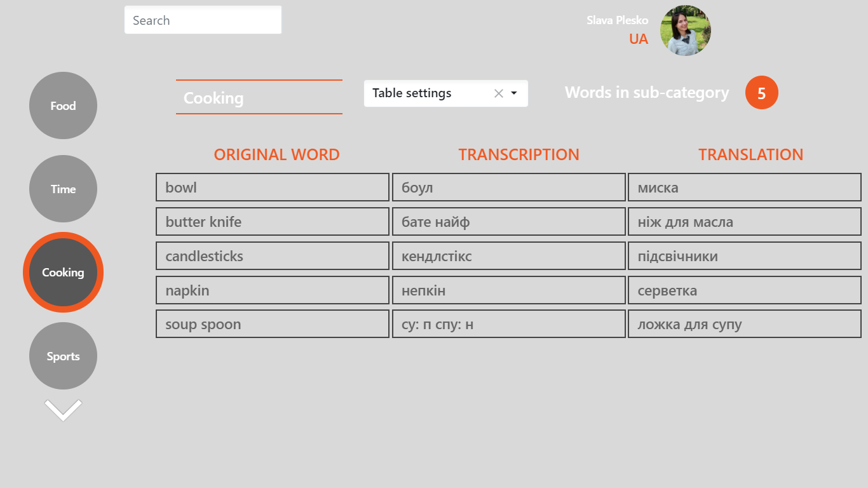Click the су: п спу: н transcription cell

click(x=509, y=324)
